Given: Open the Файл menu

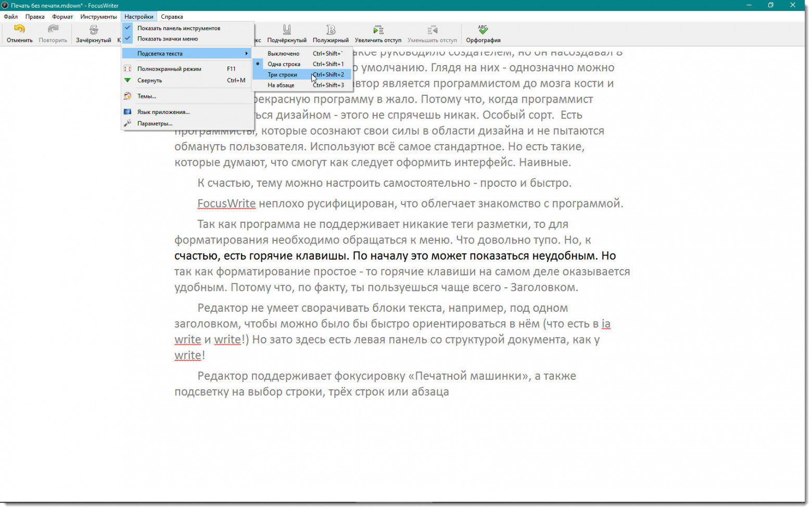Looking at the screenshot, I should click(x=10, y=16).
